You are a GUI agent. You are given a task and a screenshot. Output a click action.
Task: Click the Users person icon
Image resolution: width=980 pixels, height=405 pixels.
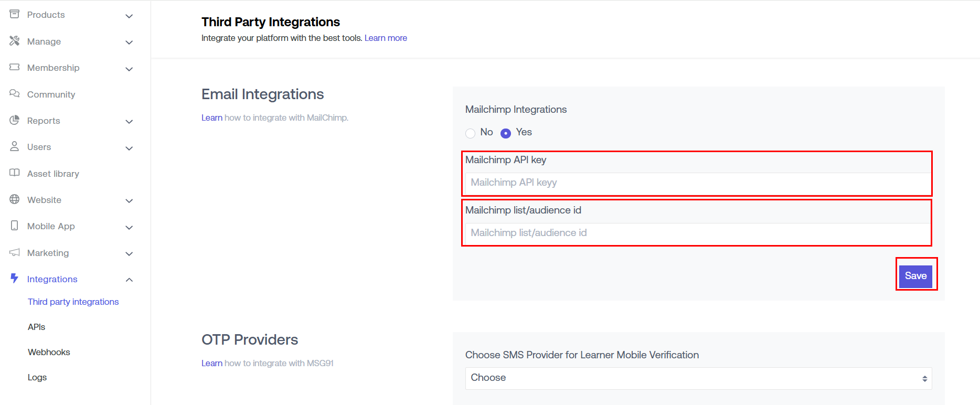(x=15, y=146)
